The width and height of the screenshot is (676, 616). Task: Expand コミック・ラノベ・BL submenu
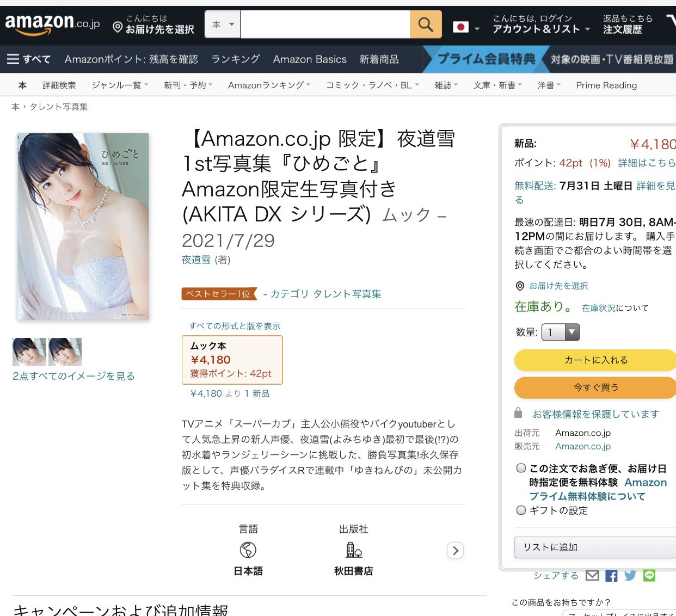[x=372, y=85]
